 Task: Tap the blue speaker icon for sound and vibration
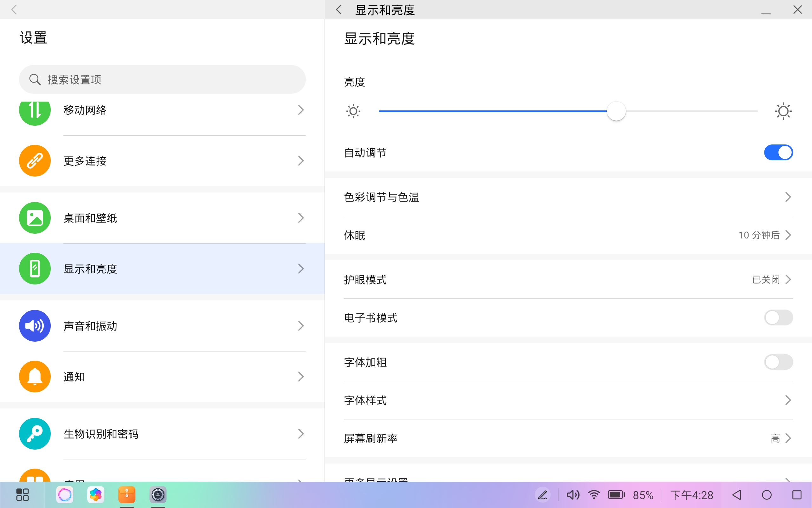tap(35, 325)
